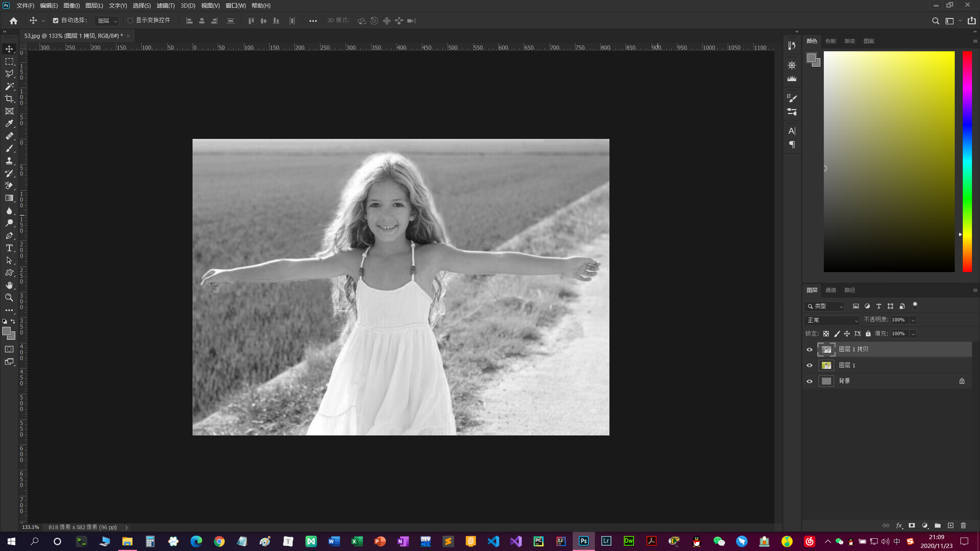Viewport: 980px width, 551px height.
Task: Select the Dodge tool
Action: click(x=9, y=223)
